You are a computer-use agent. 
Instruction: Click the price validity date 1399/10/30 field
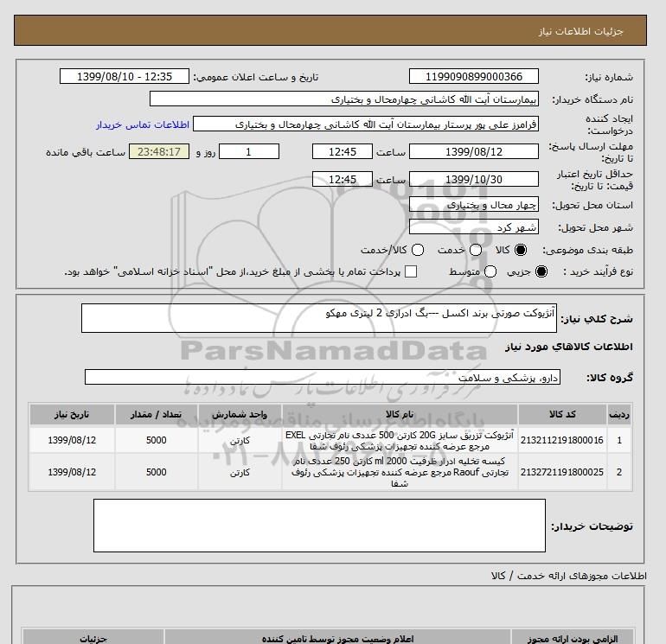[x=474, y=179]
